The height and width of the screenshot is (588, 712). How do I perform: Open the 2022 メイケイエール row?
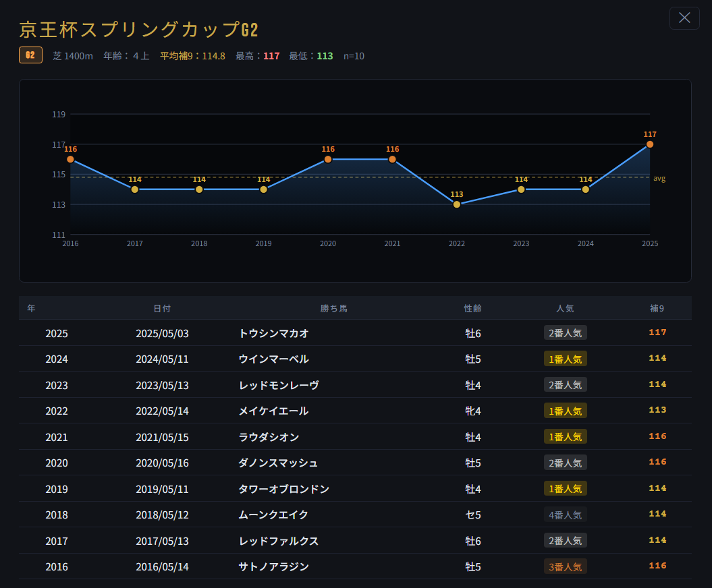273,411
